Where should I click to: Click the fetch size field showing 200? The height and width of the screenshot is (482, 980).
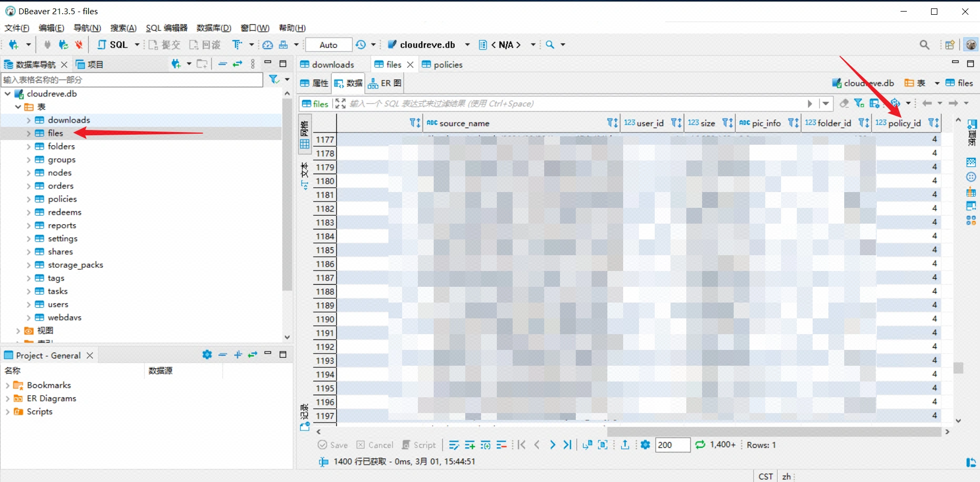(673, 445)
